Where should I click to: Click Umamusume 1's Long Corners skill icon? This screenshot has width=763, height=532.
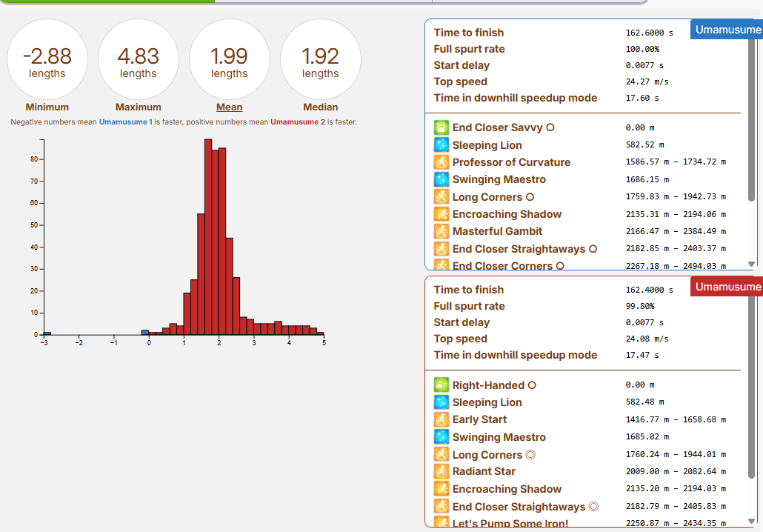[442, 196]
